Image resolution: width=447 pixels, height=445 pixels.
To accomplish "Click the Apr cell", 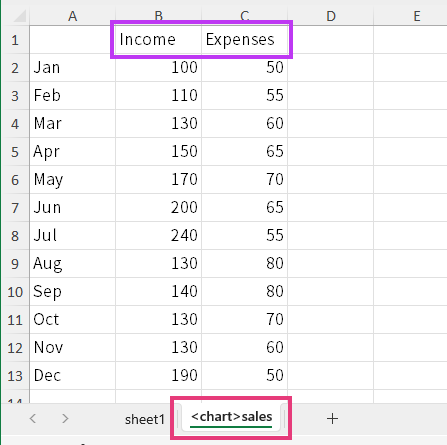I will pos(73,152).
